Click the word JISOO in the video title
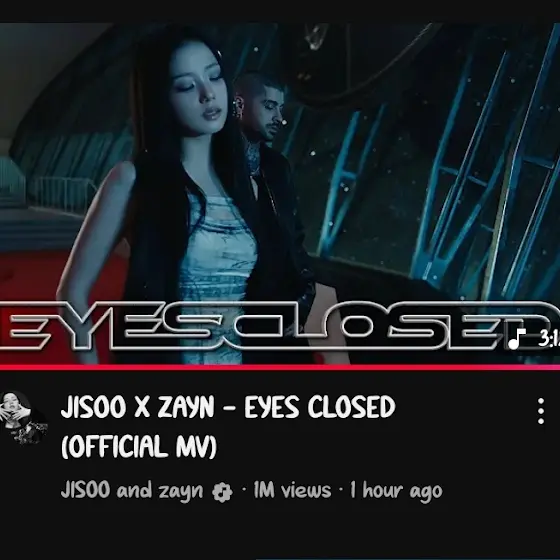The width and height of the screenshot is (560, 560). tap(94, 407)
